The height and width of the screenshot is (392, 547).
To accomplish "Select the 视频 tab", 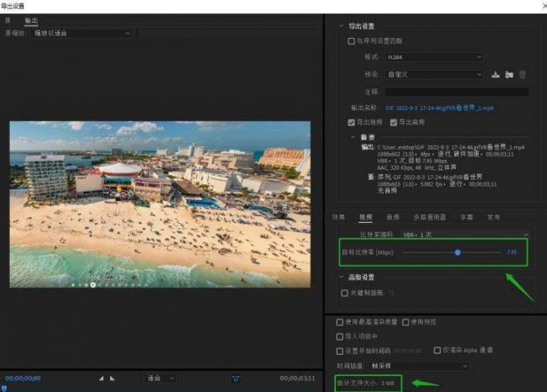I will coord(365,217).
